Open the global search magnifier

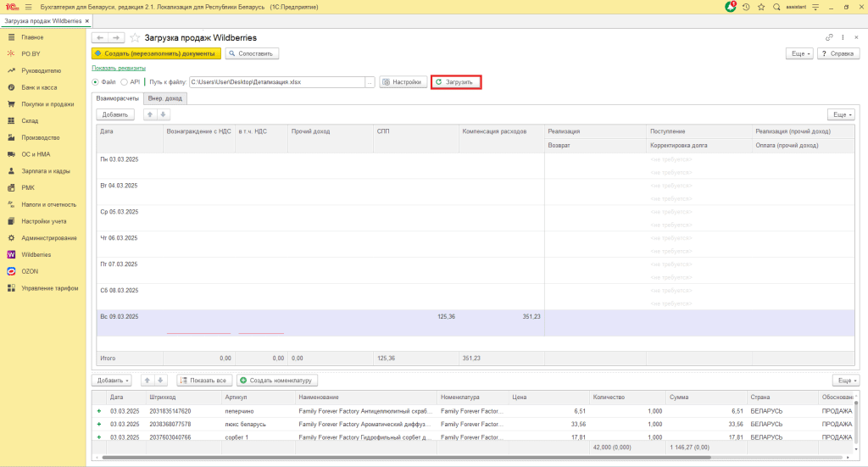click(776, 7)
